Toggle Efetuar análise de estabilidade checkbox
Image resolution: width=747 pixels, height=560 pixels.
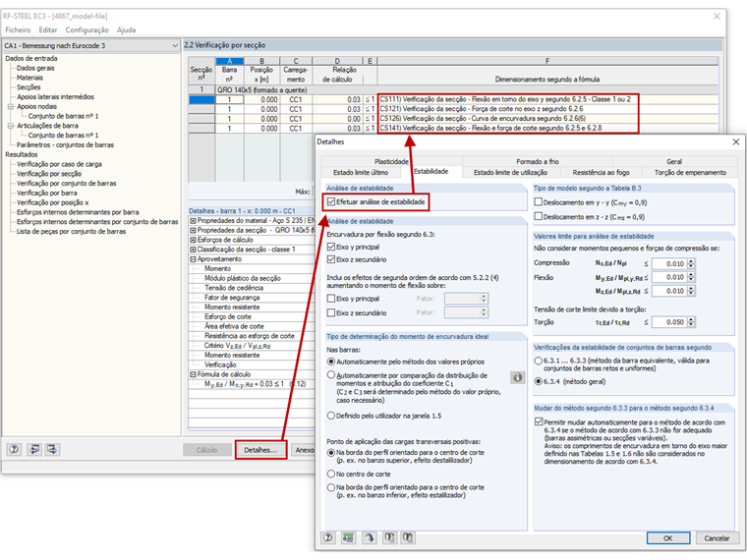[x=331, y=202]
